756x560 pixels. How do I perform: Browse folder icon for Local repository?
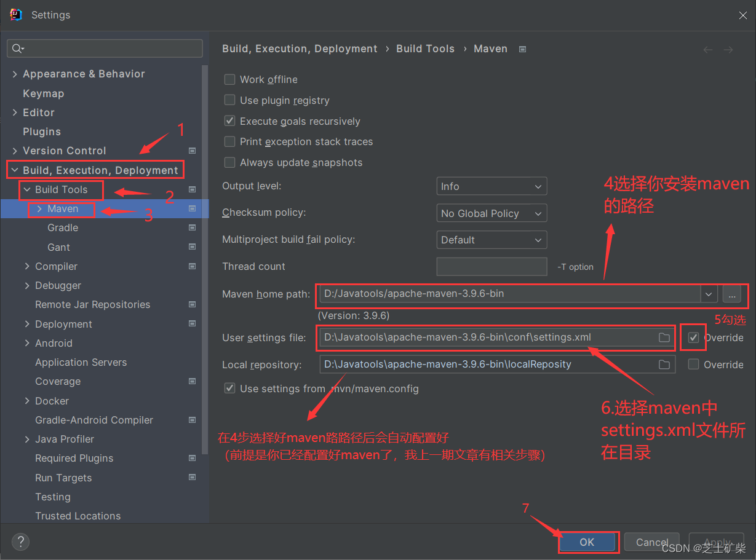pos(664,365)
